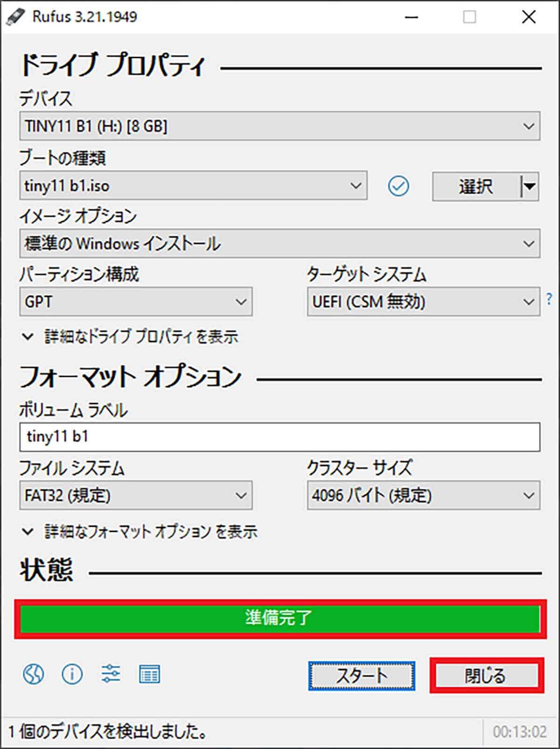
Task: Open the arrow next to 選択 button
Action: point(530,186)
